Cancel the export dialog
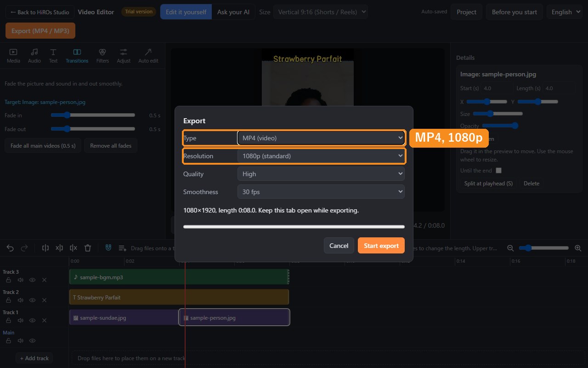 click(x=339, y=246)
